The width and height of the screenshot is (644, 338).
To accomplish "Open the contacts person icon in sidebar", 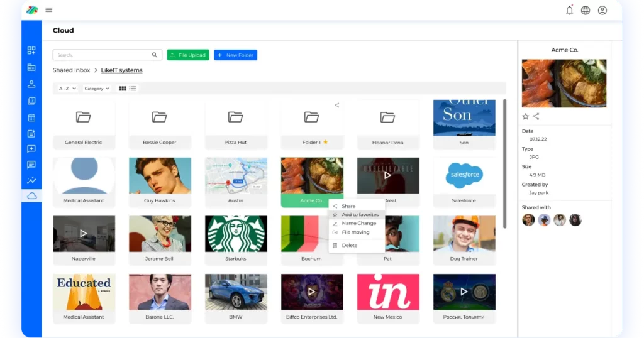I will pos(31,84).
